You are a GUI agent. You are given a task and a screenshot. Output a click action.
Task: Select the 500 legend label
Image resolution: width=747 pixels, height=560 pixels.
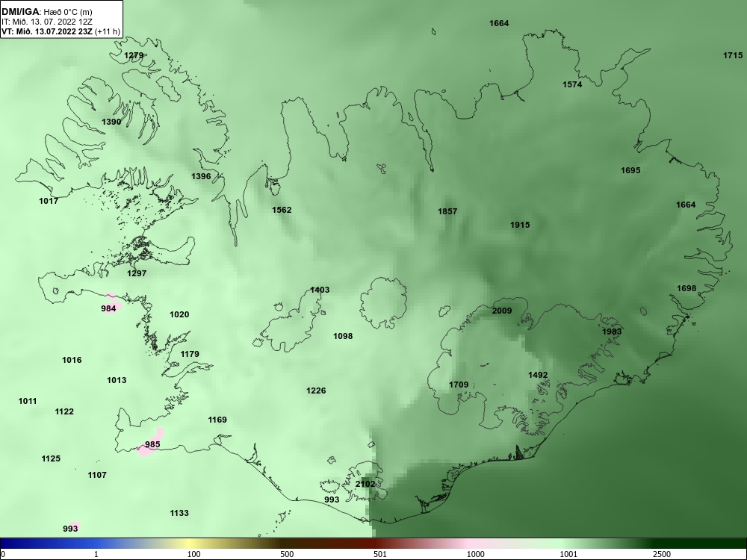pos(287,554)
